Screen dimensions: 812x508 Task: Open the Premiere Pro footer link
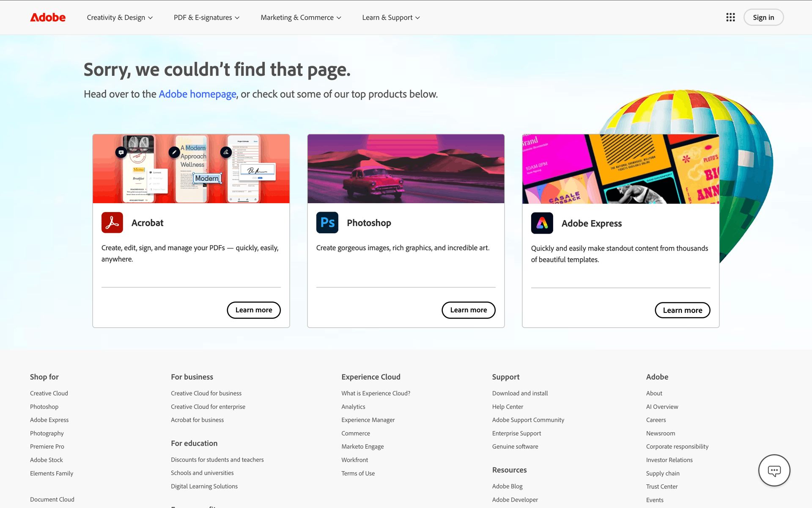point(47,447)
